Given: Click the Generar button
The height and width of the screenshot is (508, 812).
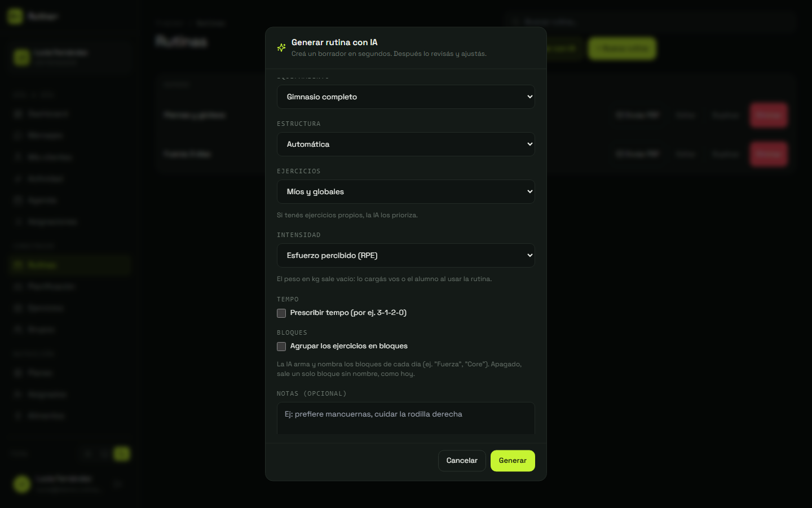Looking at the screenshot, I should (513, 461).
